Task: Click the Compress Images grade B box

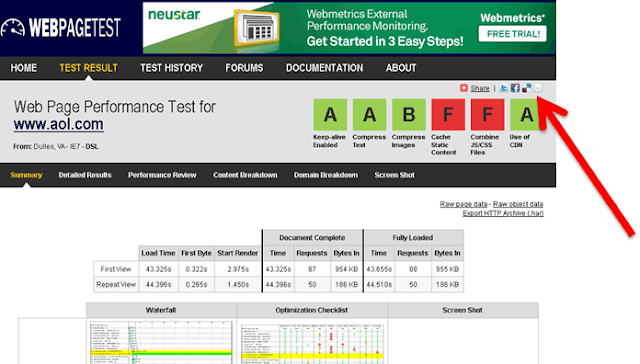Action: coord(409,114)
